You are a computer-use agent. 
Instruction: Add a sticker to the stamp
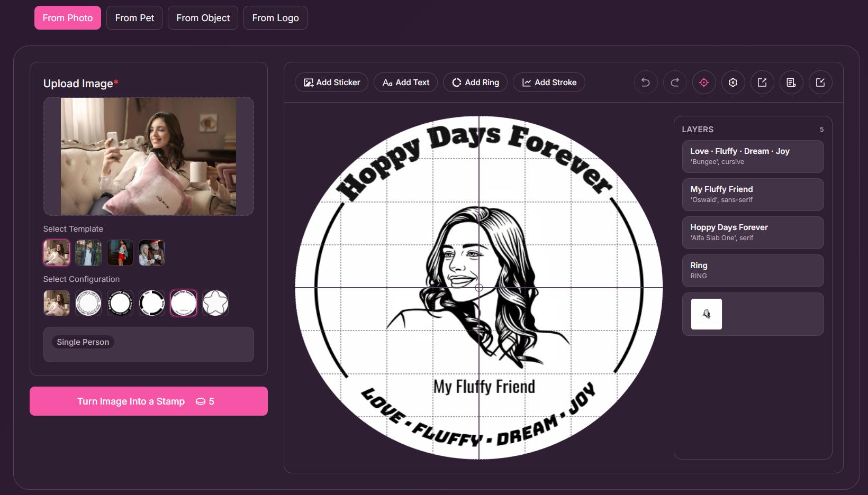[331, 82]
